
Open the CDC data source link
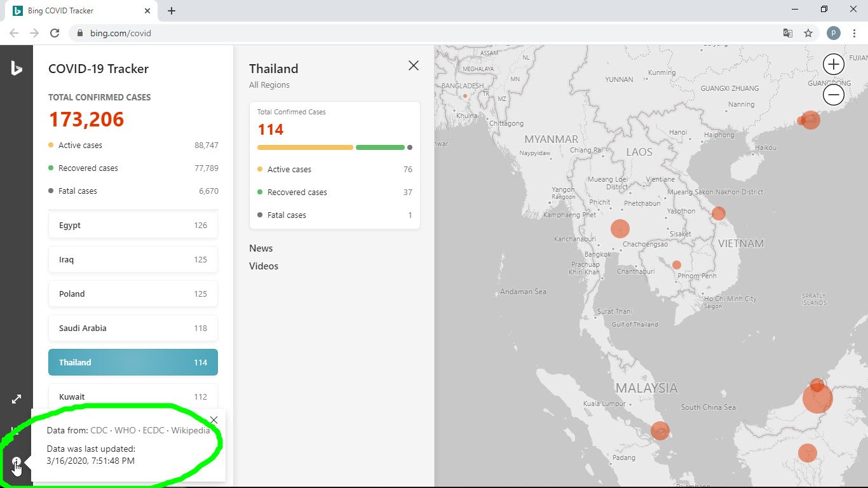(x=99, y=430)
